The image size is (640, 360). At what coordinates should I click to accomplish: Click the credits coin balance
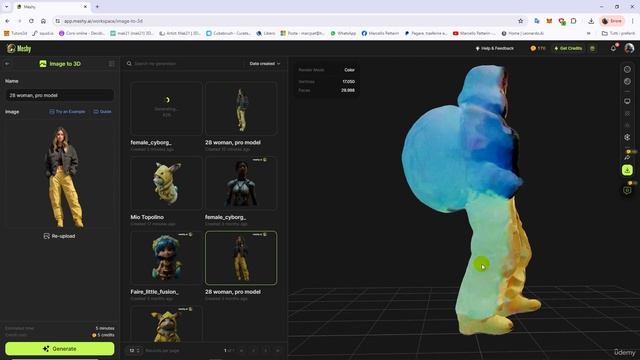pyautogui.click(x=538, y=49)
